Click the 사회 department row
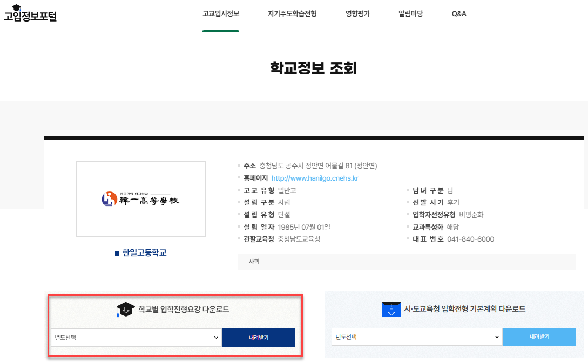This screenshot has width=588, height=364. pos(253,260)
